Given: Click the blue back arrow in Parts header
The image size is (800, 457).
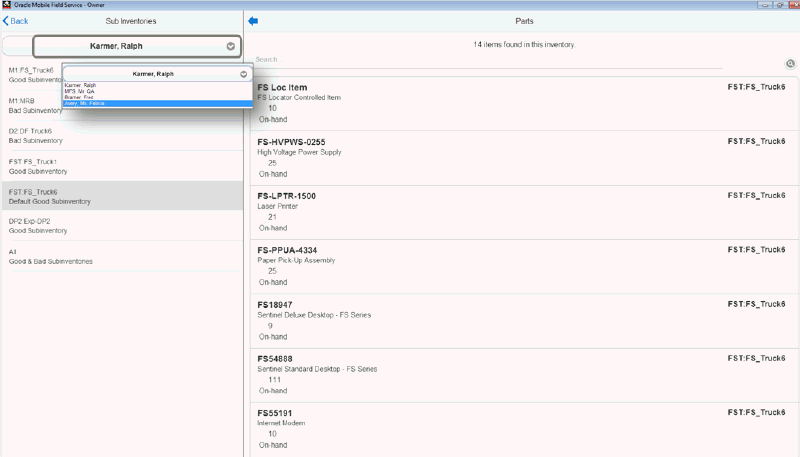Looking at the screenshot, I should 253,21.
